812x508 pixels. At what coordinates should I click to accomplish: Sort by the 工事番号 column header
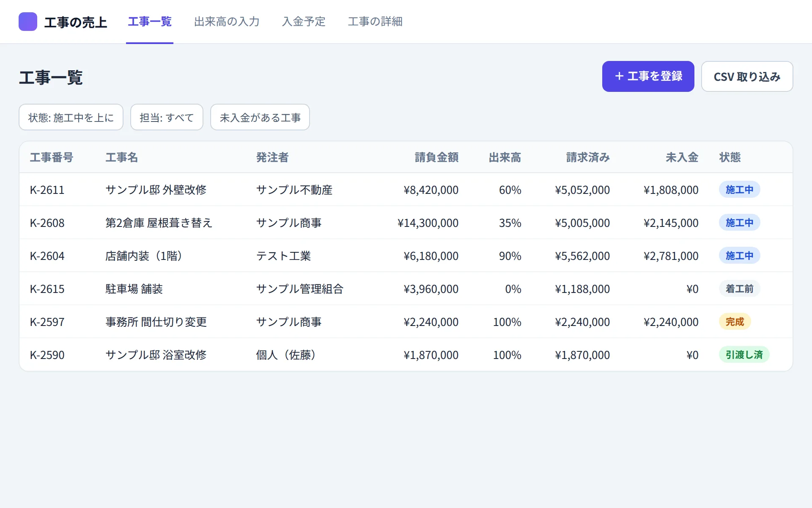(x=52, y=157)
